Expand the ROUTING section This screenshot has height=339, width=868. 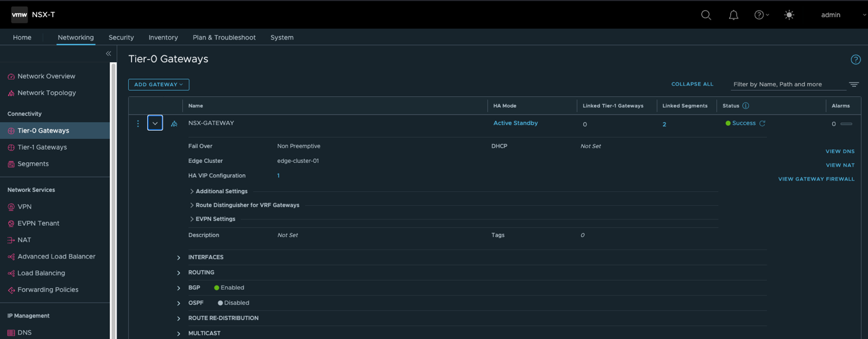[x=179, y=273]
